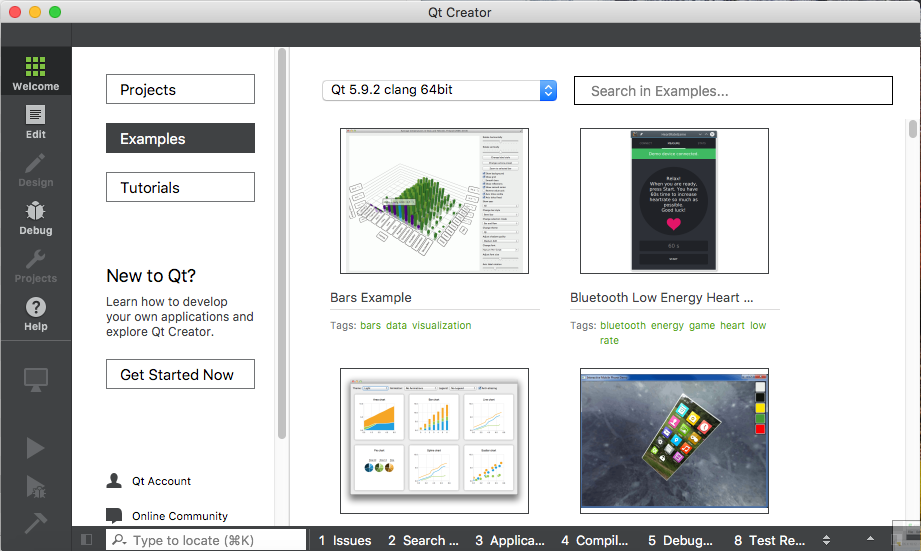Viewport: 921px width, 551px height.
Task: Open Online Community link
Action: [180, 516]
